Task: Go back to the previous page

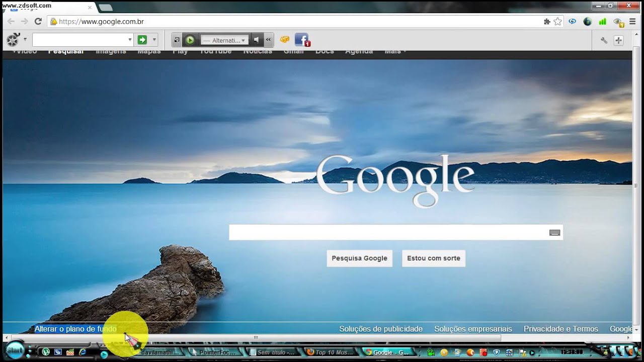Action: tap(11, 22)
